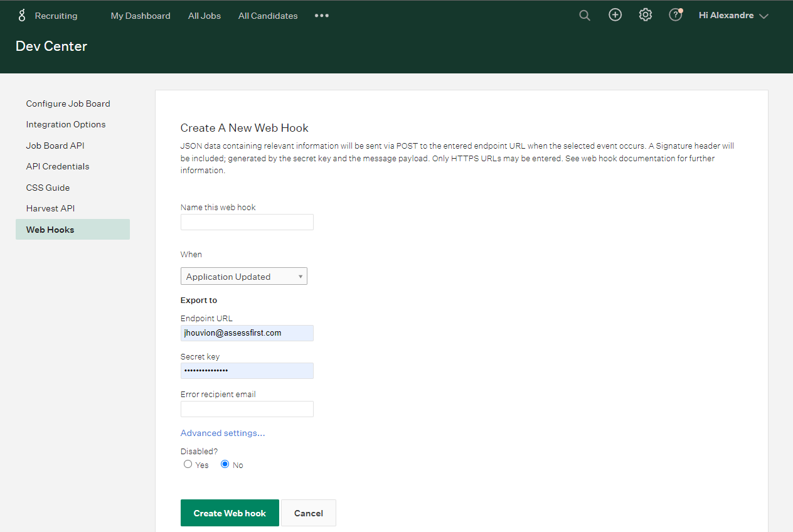
Task: Select Yes for Disabled
Action: [x=188, y=464]
